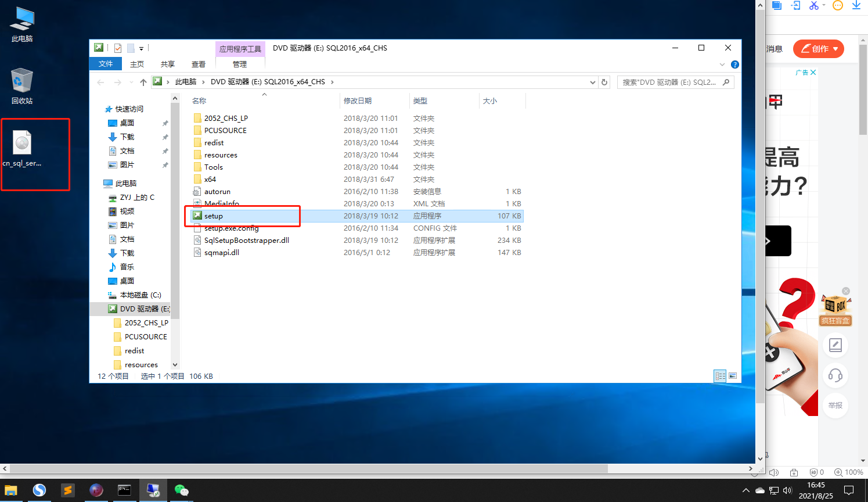Open File Explorer from the taskbar
This screenshot has height=502, width=868.
(11, 490)
